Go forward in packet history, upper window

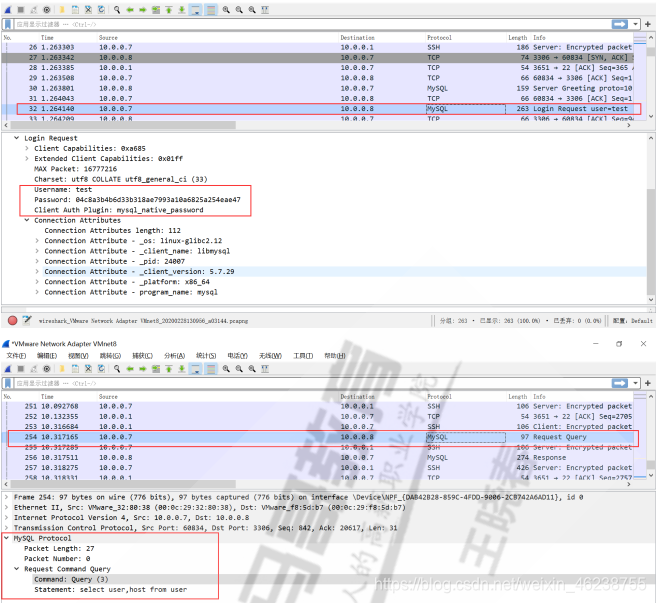pyautogui.click(x=143, y=10)
